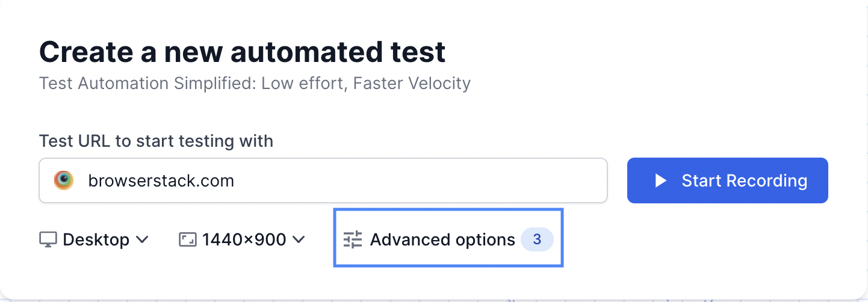Click the 'Advanced options' text label
Image resolution: width=868 pixels, height=302 pixels.
pos(442,239)
